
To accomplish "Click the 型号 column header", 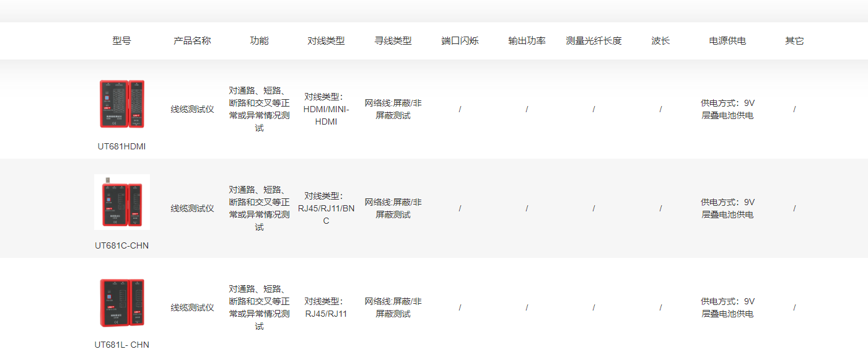I will click(121, 41).
